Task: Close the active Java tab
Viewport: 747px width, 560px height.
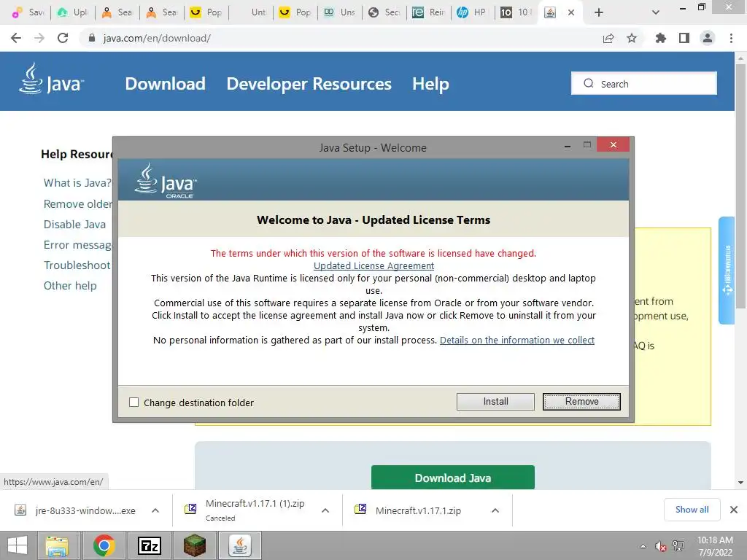Action: point(571,12)
